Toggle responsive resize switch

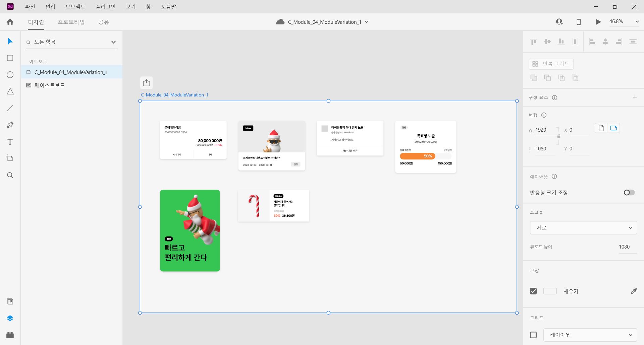tap(629, 192)
